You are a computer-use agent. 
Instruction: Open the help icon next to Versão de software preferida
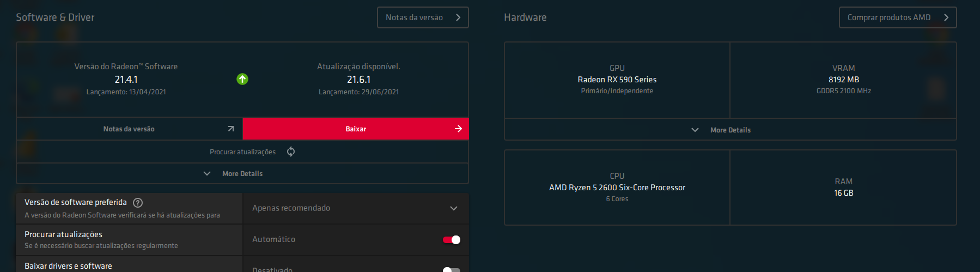[138, 203]
